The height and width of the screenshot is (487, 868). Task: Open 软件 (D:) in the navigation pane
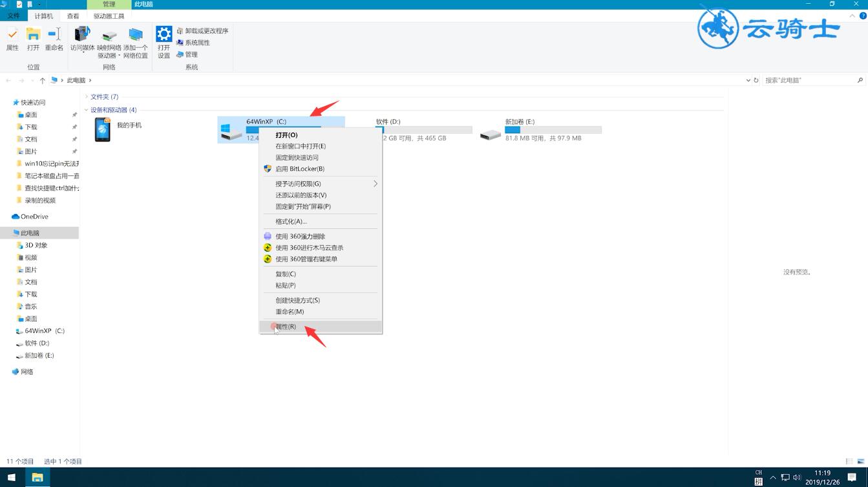tap(37, 343)
